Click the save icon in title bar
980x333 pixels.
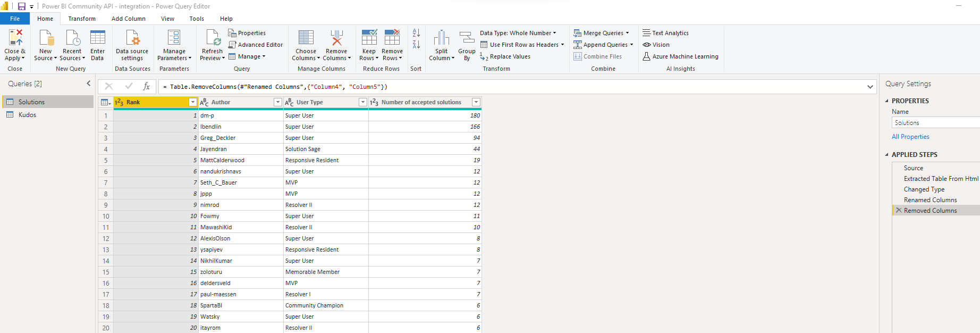(x=22, y=6)
